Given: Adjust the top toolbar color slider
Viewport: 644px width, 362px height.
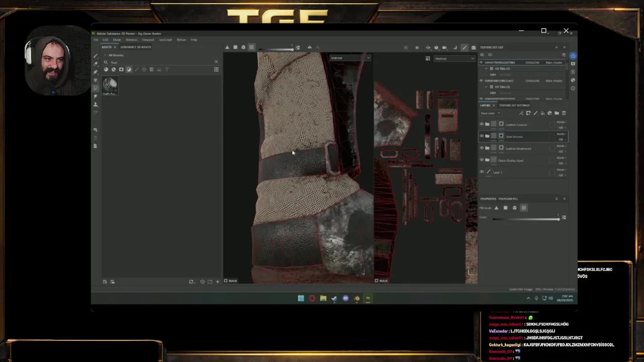Looking at the screenshot, I should tap(276, 49).
